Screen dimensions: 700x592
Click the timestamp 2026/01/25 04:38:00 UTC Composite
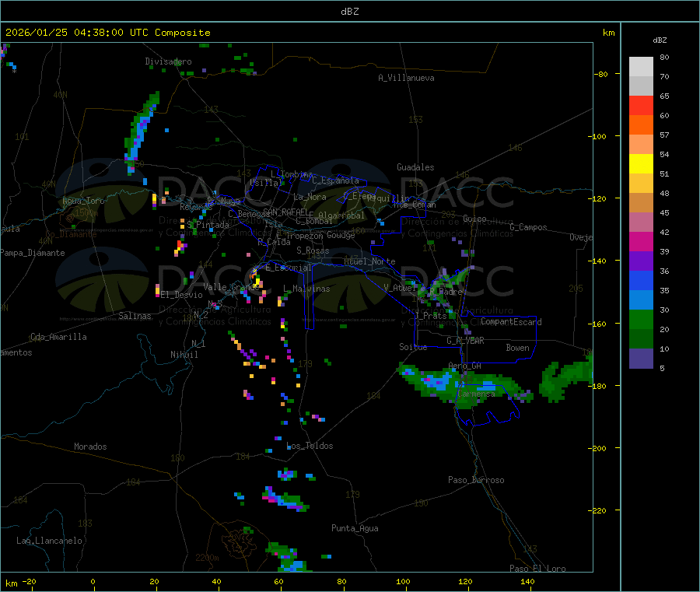point(107,33)
